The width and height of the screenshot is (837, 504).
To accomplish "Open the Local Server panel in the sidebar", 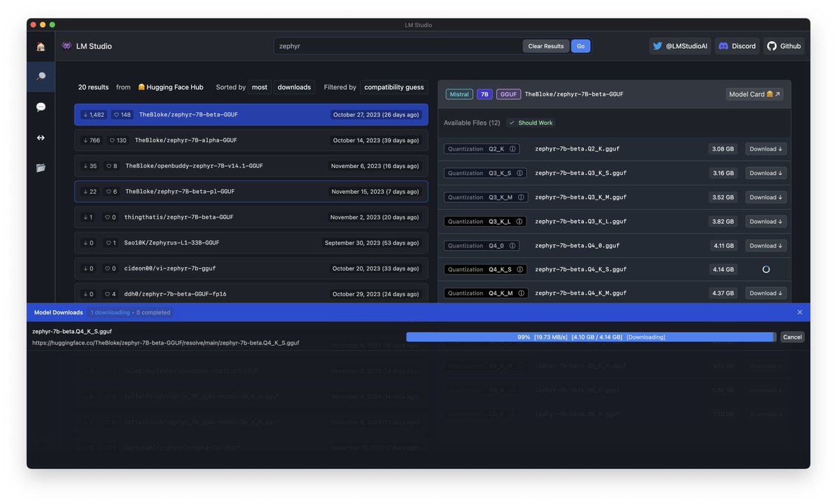I will coord(40,137).
